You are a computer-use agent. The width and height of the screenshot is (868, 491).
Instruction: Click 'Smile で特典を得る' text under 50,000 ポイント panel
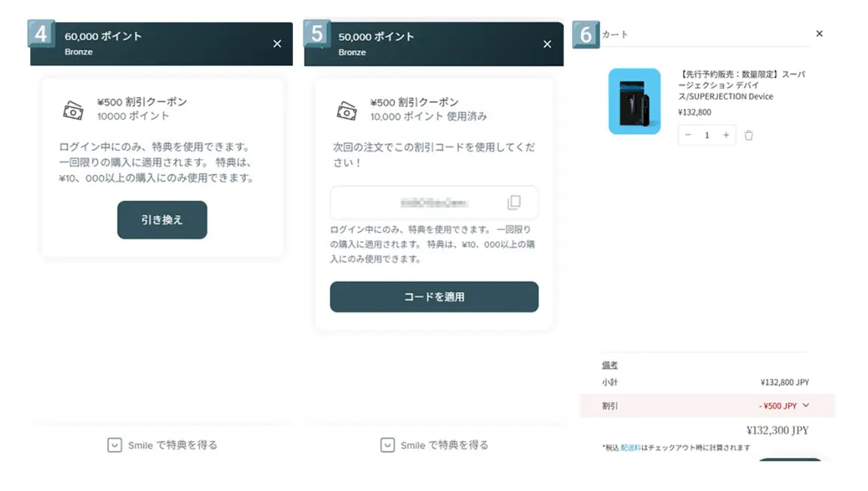[x=445, y=445]
